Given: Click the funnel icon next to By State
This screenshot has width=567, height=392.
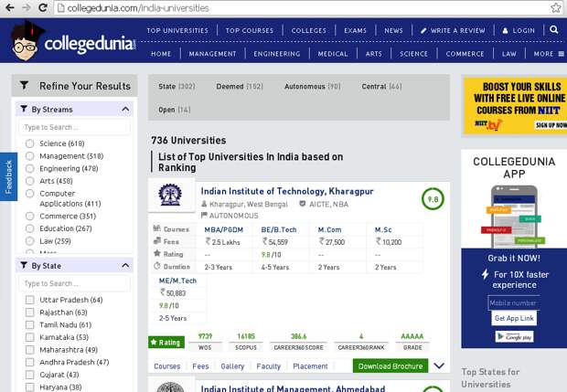Looking at the screenshot, I should pos(24,266).
